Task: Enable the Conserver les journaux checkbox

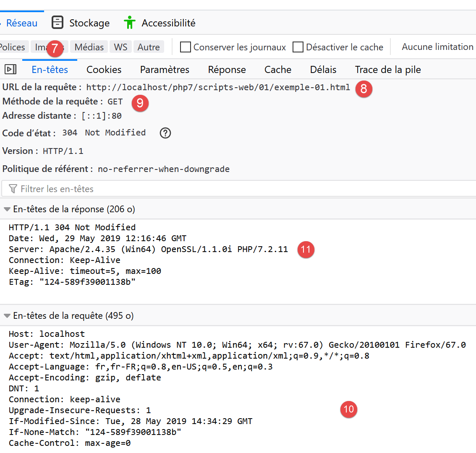Action: tap(186, 47)
